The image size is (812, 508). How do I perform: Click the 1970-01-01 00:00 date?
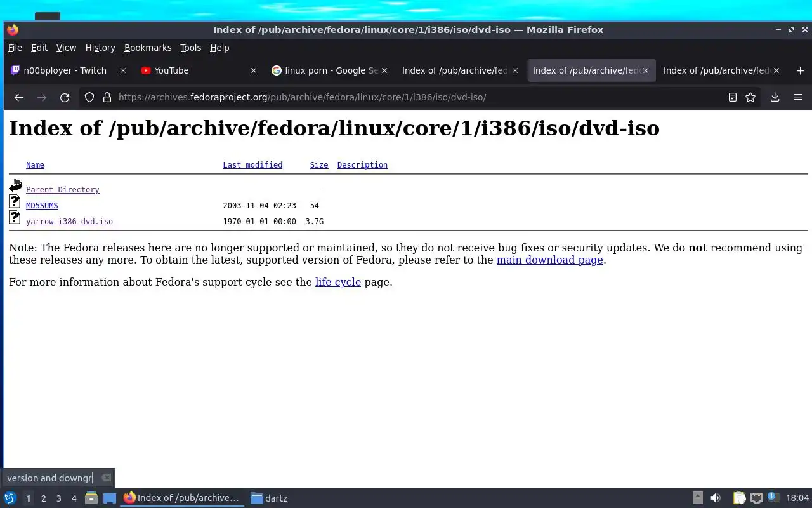[x=259, y=222]
